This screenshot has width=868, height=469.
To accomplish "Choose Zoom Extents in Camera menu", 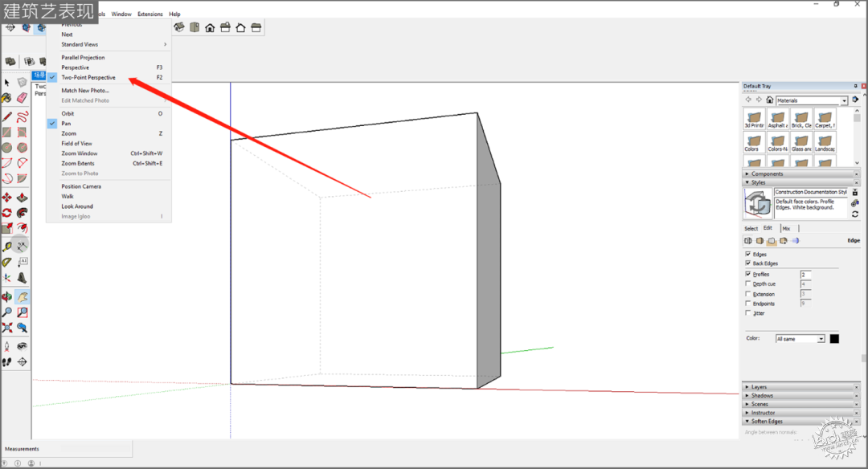I will coord(108,164).
